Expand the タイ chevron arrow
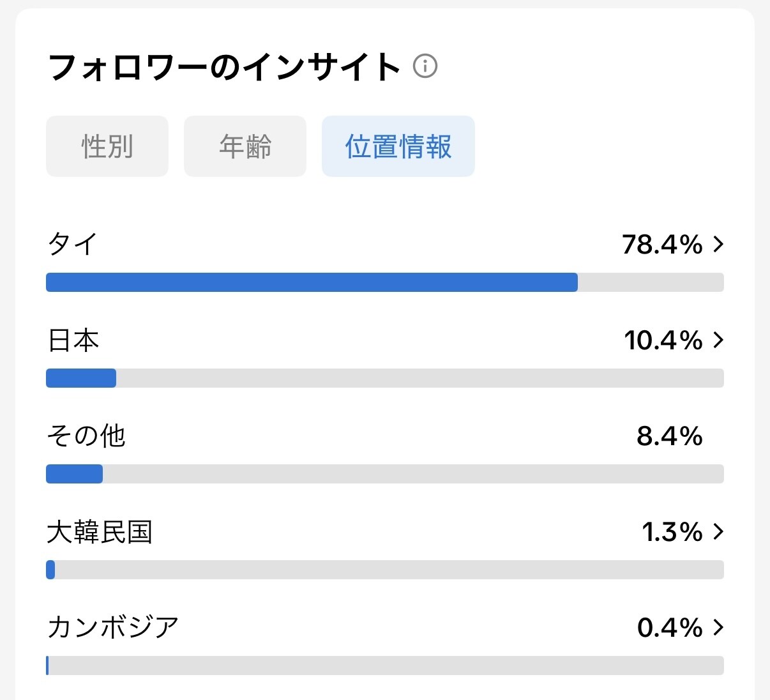 pyautogui.click(x=718, y=244)
